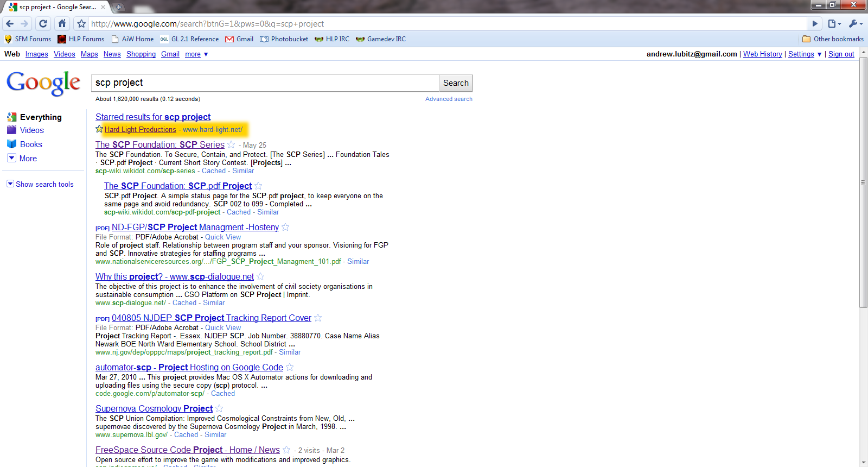Open HLP IRC bookmark
Viewport: 868px width, 467px height.
pos(332,39)
